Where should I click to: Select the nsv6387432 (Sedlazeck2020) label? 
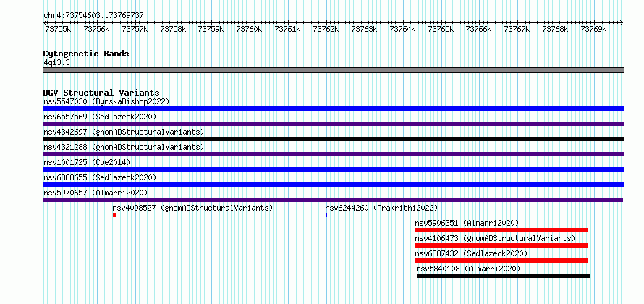471,253
